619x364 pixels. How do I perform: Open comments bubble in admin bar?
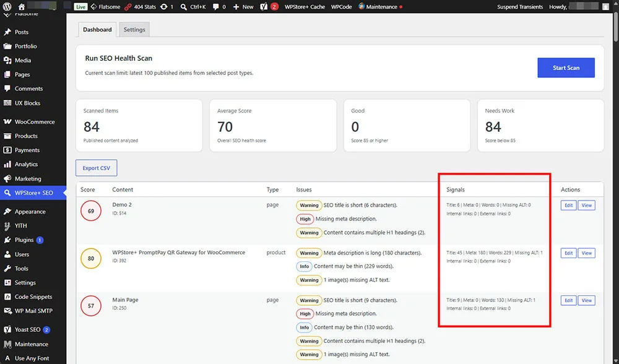[219, 7]
